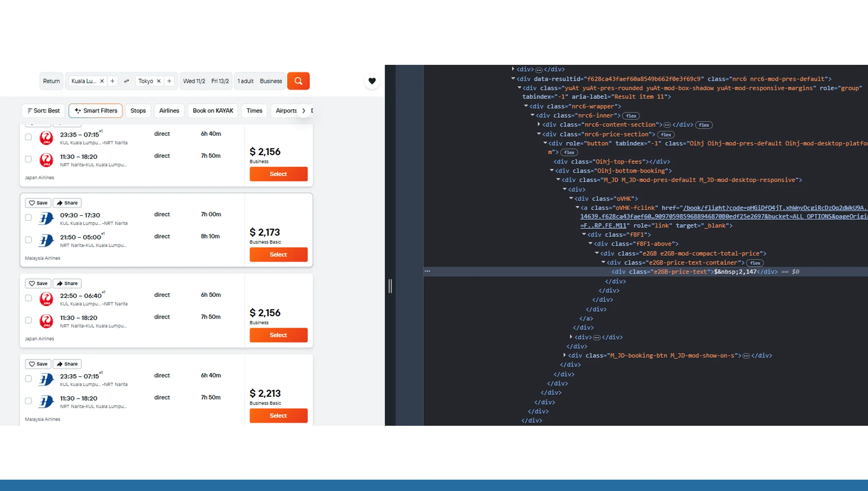Click the heart favorites icon
The image size is (868, 491).
click(372, 81)
